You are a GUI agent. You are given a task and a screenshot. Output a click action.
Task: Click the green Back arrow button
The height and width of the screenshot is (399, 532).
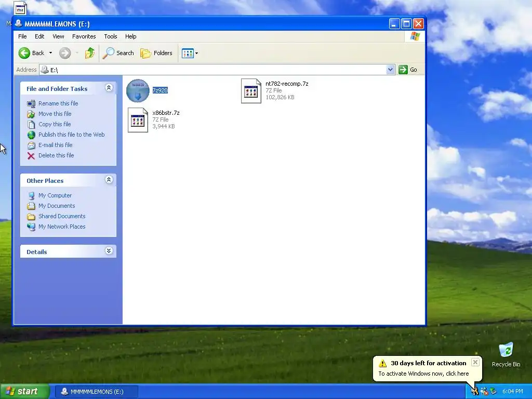(24, 53)
